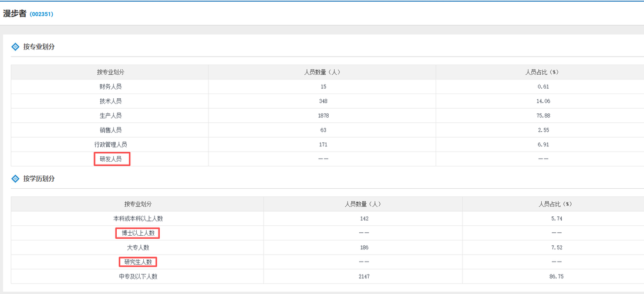The image size is (644, 294).
Task: Select the 本科或本科以上人数 row label
Action: pos(138,219)
